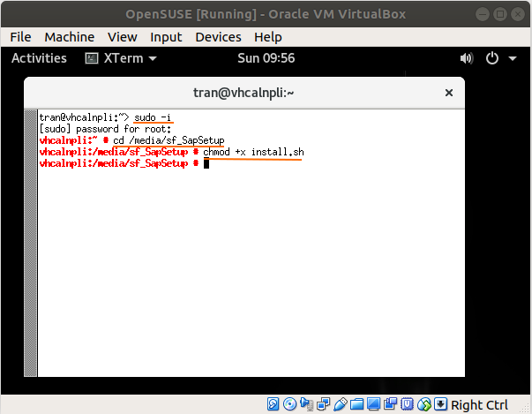Click the power icon in the top bar
Image resolution: width=532 pixels, height=414 pixels.
(x=492, y=58)
